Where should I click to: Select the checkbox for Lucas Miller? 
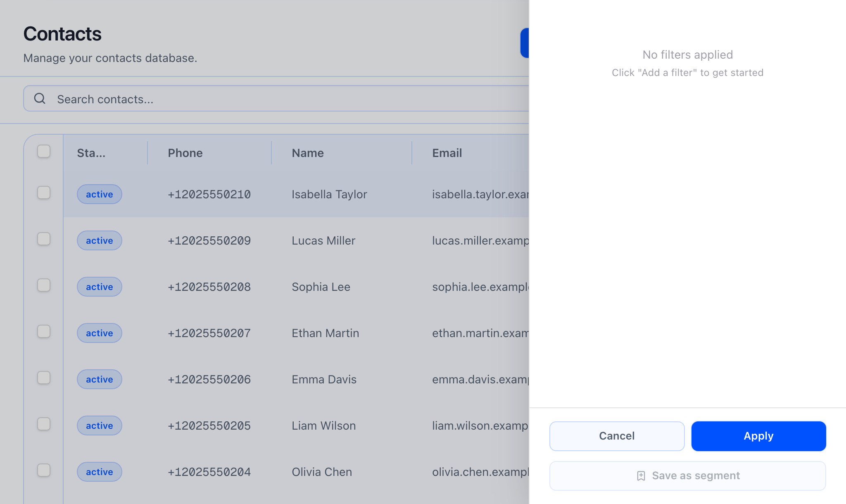(x=44, y=239)
